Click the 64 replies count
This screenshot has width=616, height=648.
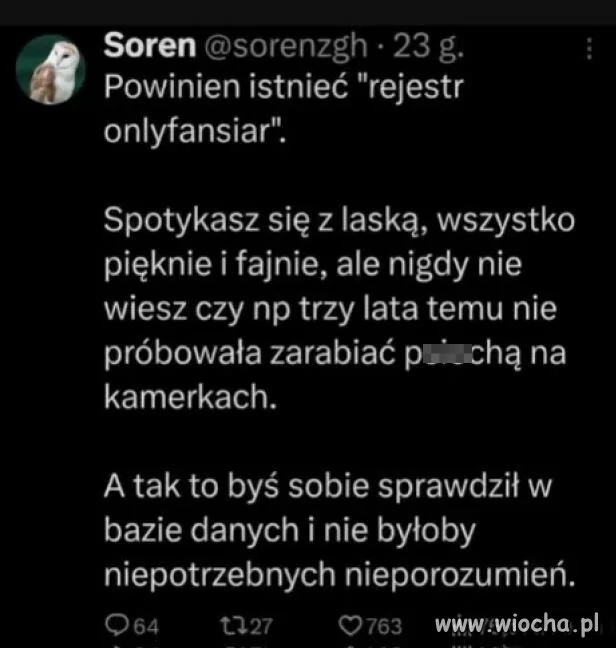point(146,626)
